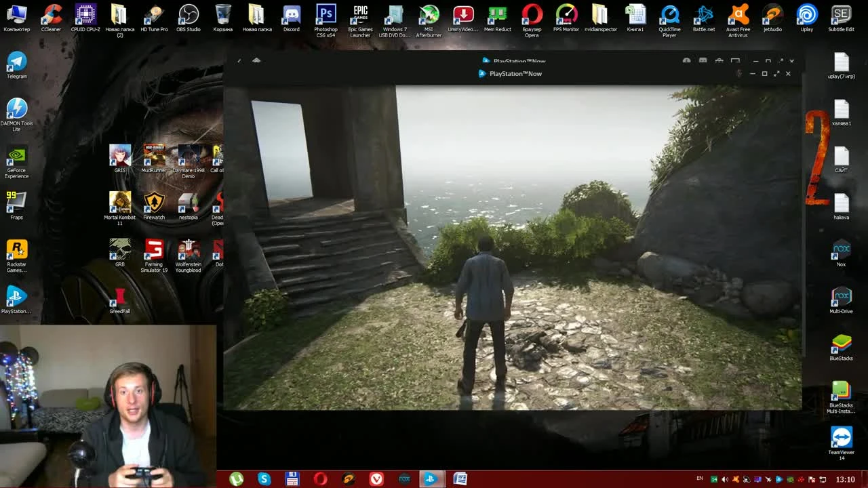Open the CCleaner desktop shortcut
The width and height of the screenshot is (868, 488).
click(51, 18)
